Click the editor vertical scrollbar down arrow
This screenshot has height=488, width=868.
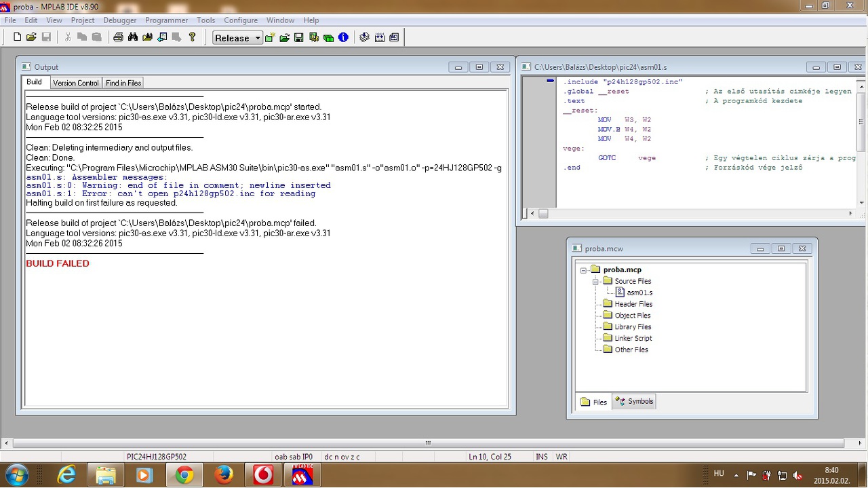(x=862, y=202)
